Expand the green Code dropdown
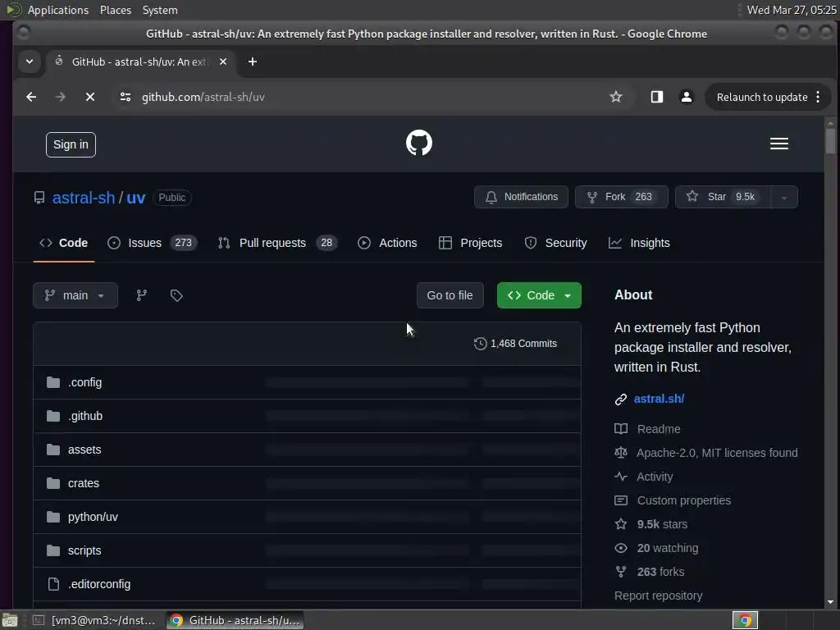840x630 pixels. (539, 295)
